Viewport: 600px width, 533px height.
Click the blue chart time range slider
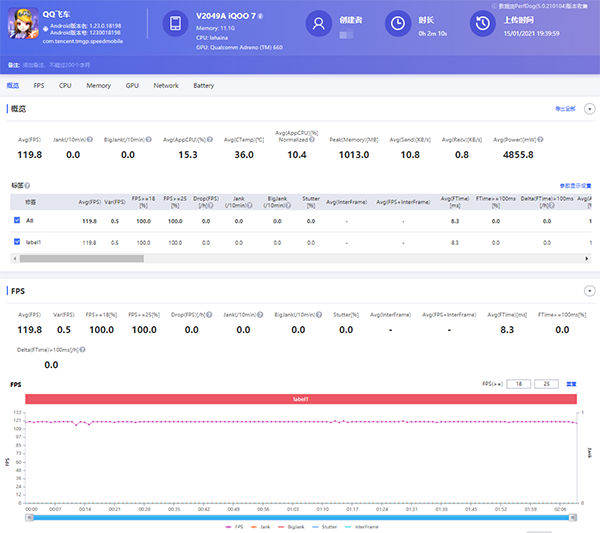pos(300,516)
